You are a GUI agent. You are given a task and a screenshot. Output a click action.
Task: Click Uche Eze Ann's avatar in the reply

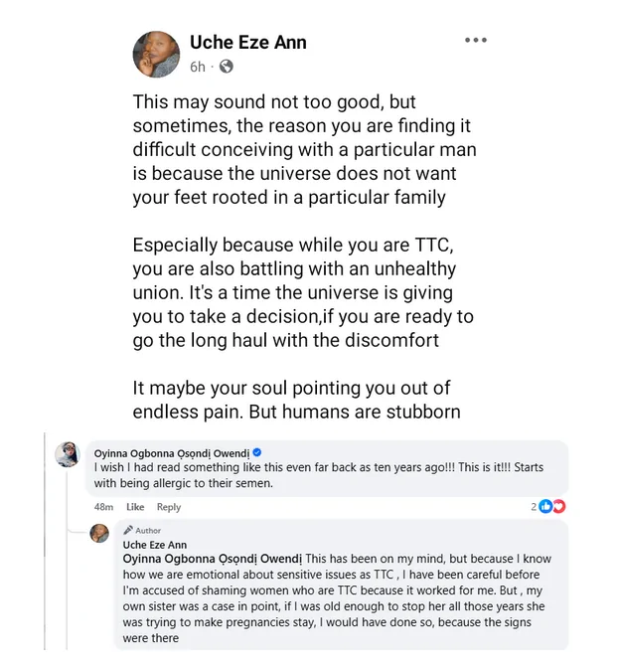(99, 534)
